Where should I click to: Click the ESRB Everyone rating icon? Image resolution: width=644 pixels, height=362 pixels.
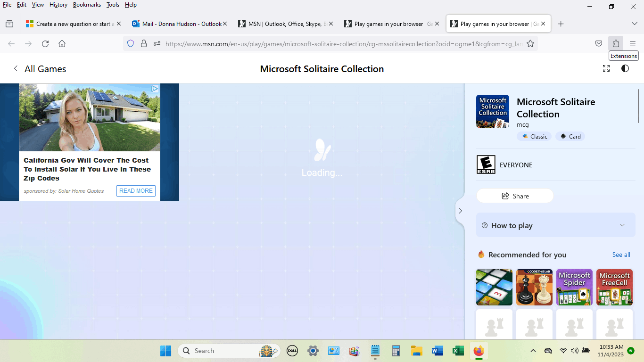click(486, 164)
